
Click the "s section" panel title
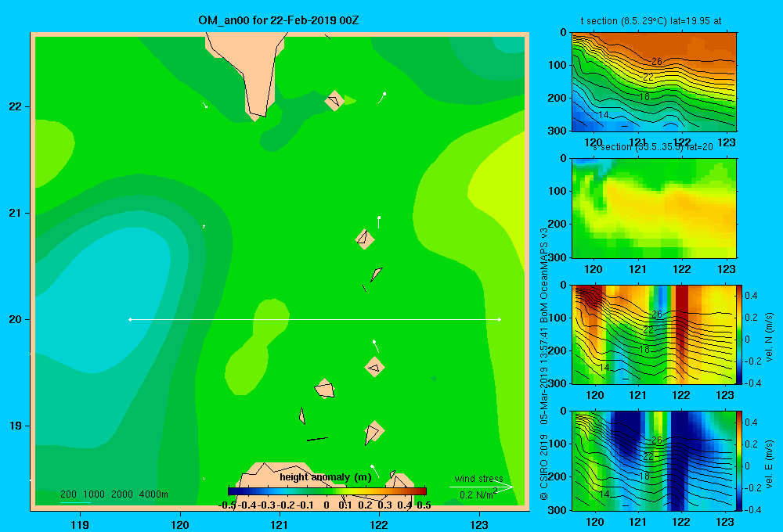653,147
